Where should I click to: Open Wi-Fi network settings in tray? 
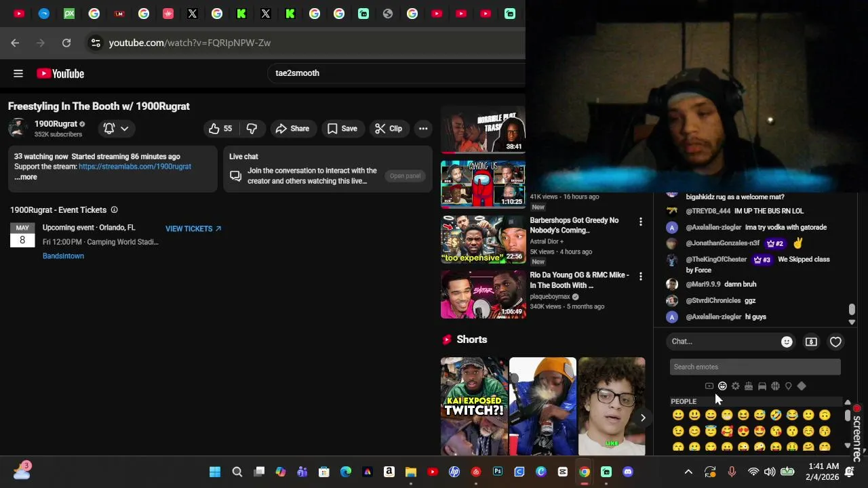pyautogui.click(x=753, y=472)
